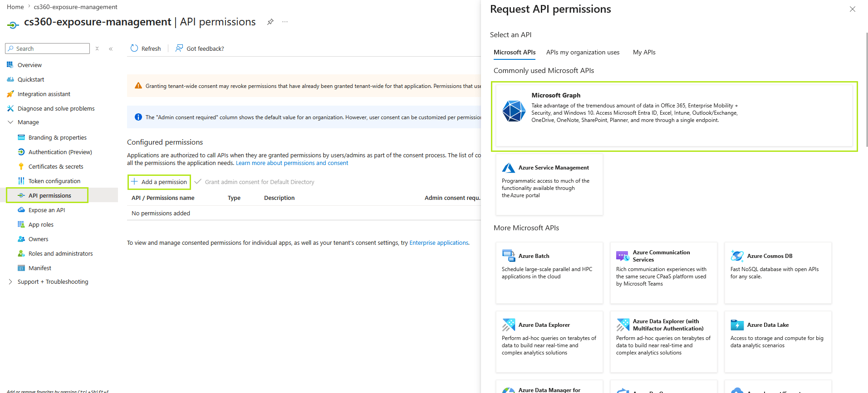Viewport: 868px width, 393px height.
Task: Click the App roles icon
Action: pyautogui.click(x=21, y=224)
